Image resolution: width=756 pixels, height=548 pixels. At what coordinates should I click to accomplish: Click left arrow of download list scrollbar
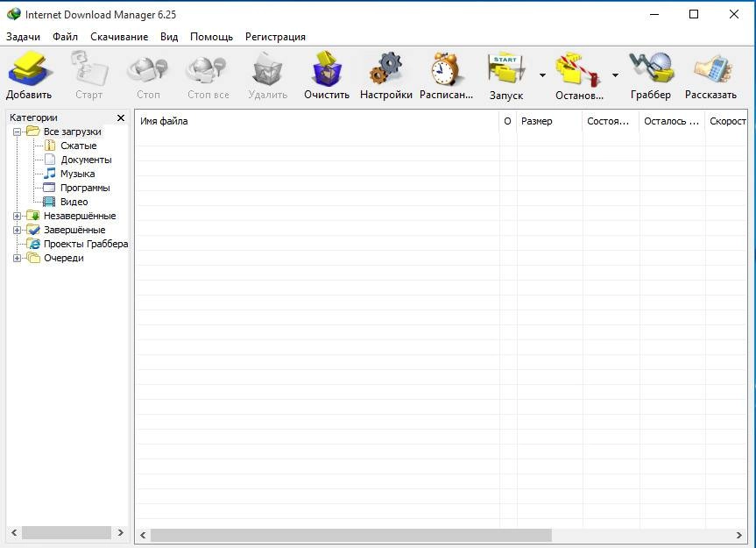[143, 535]
